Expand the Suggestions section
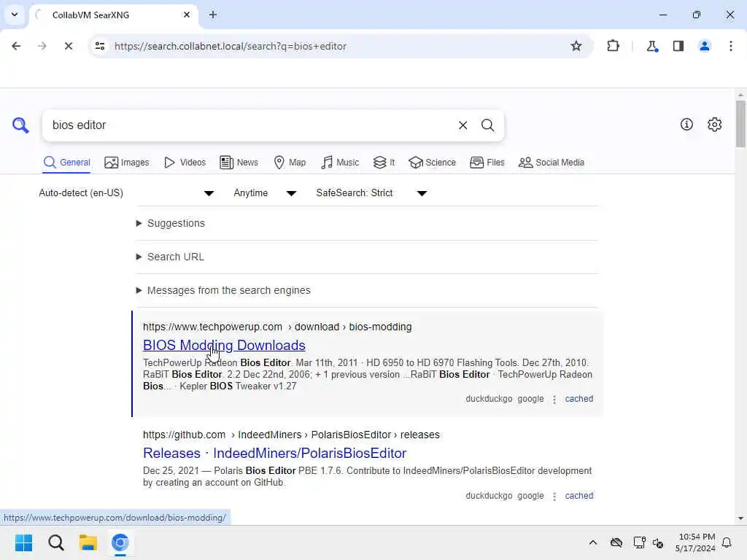Viewport: 747px width, 560px height. tap(171, 223)
